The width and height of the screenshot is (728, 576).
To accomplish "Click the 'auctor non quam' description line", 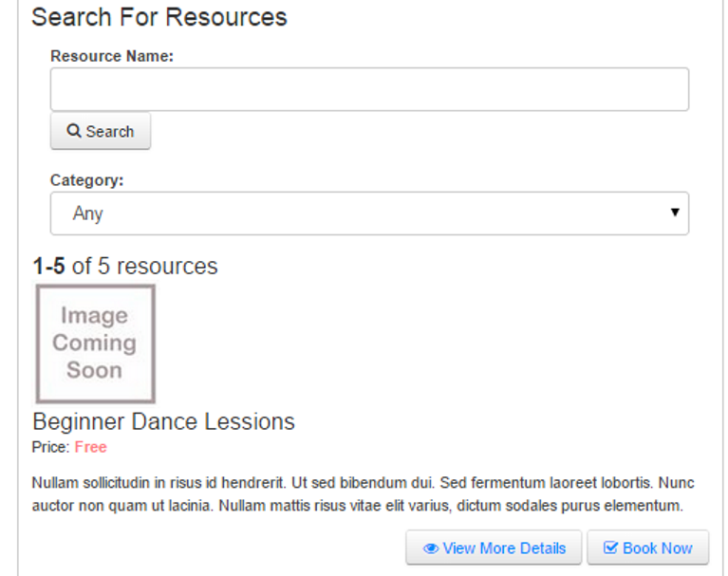I will point(358,506).
